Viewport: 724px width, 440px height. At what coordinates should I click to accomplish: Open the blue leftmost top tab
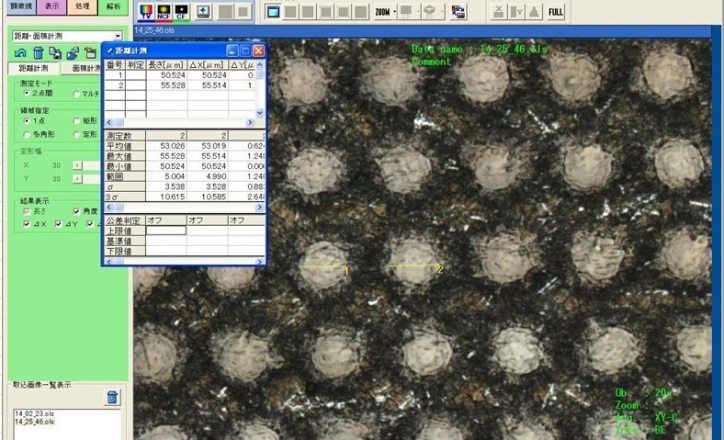click(x=21, y=6)
